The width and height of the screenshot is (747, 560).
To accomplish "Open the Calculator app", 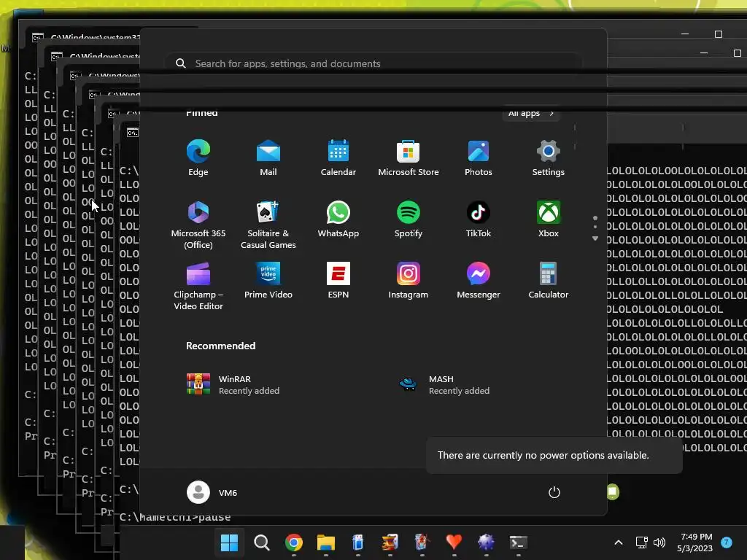I will (549, 281).
